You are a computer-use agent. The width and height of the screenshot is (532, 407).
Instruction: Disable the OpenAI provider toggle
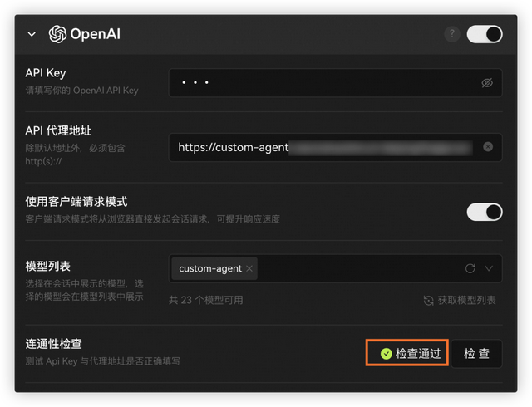point(485,34)
